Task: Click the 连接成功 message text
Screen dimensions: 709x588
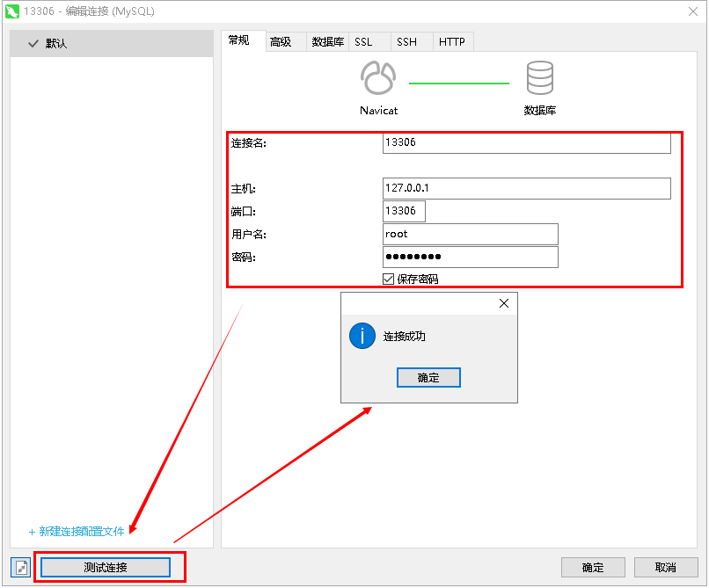Action: 405,337
